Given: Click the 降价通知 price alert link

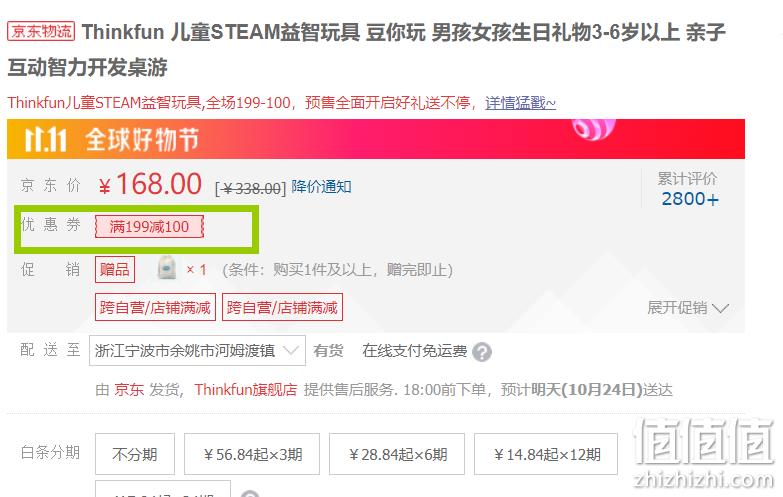Looking at the screenshot, I should point(321,187).
